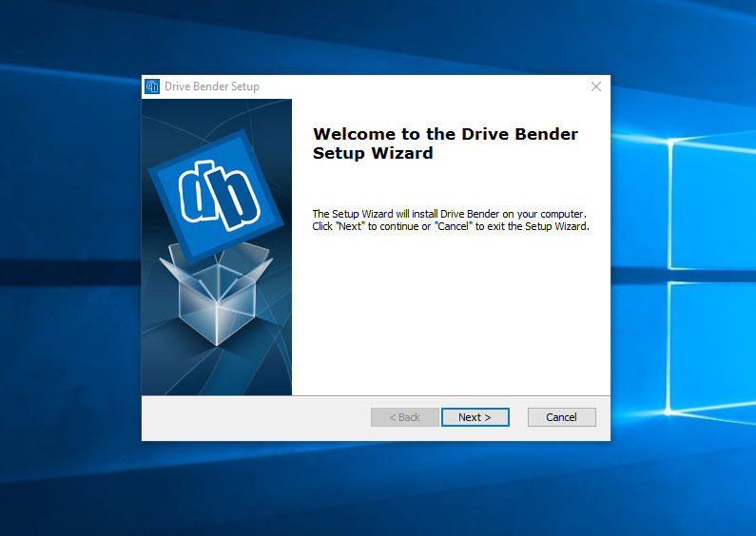Screen dimensions: 756x536
Task: Click the 'Drive Bender Setup' window title
Action: (x=212, y=86)
